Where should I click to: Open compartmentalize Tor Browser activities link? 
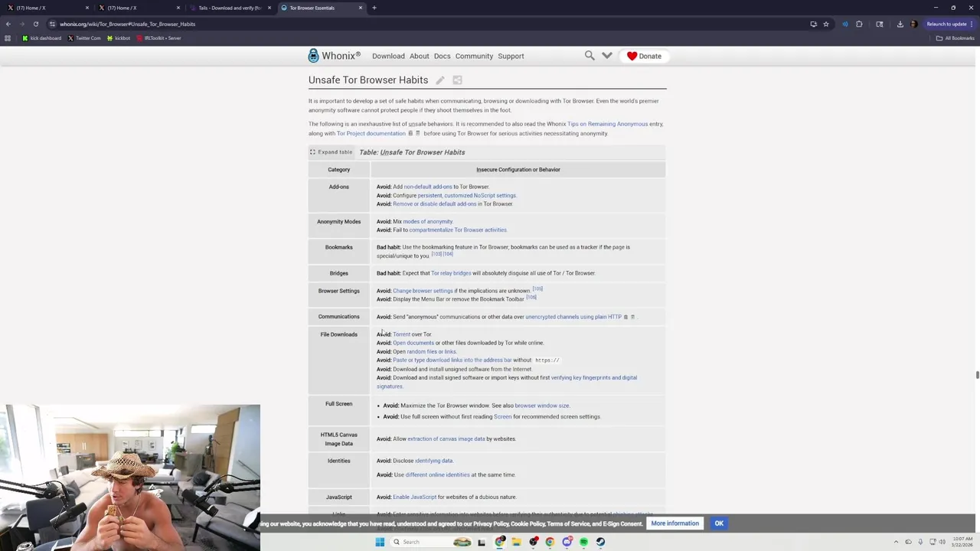[x=458, y=230]
